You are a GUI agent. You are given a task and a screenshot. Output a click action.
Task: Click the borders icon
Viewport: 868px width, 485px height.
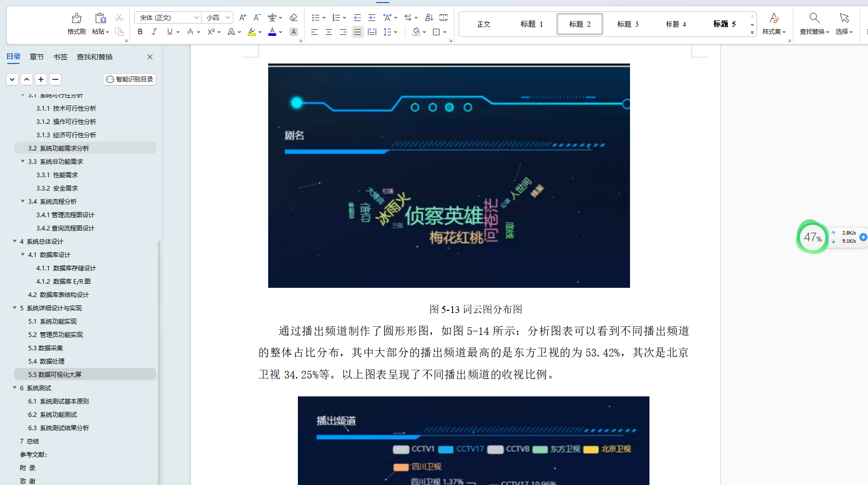pyautogui.click(x=437, y=32)
